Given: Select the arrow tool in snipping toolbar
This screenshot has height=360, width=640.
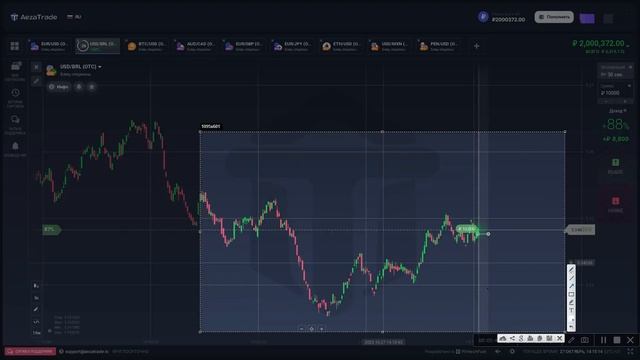Looking at the screenshot, I should 571,287.
